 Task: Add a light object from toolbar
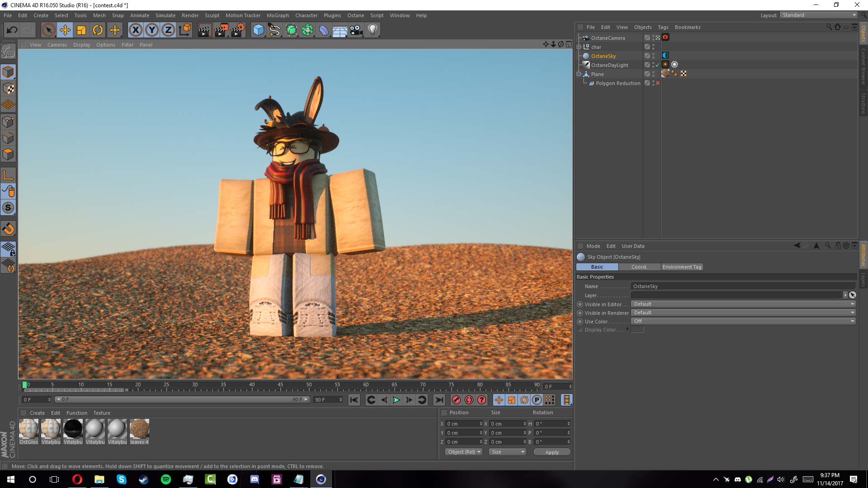(373, 30)
